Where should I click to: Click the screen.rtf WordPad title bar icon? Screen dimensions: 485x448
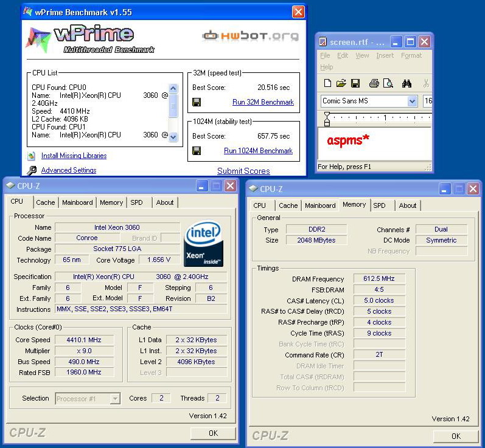[x=323, y=41]
